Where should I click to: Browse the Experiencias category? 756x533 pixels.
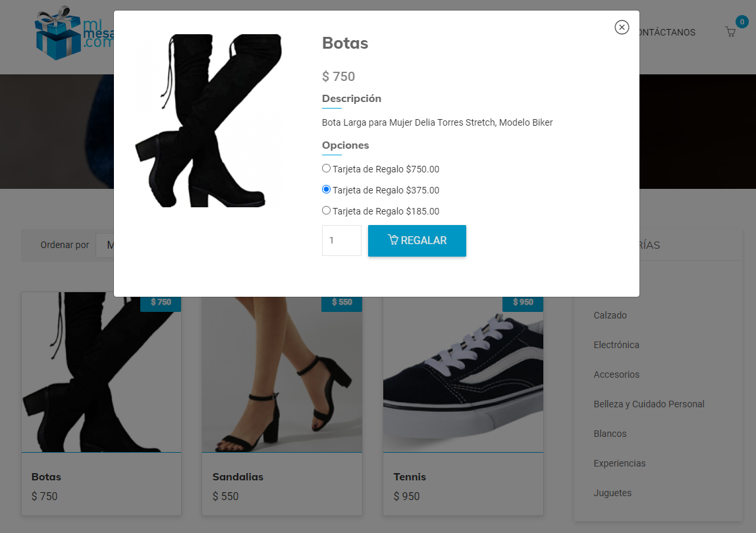click(x=619, y=463)
